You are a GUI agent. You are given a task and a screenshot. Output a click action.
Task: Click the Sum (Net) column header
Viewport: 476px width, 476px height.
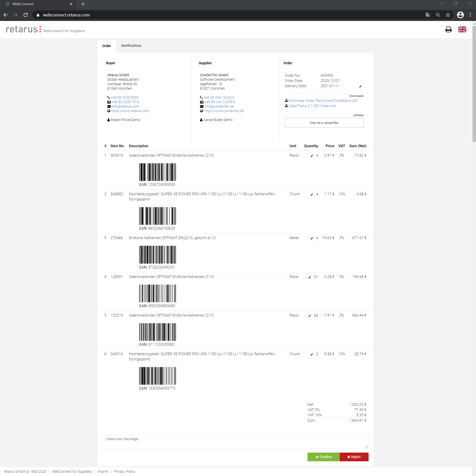[358, 146]
